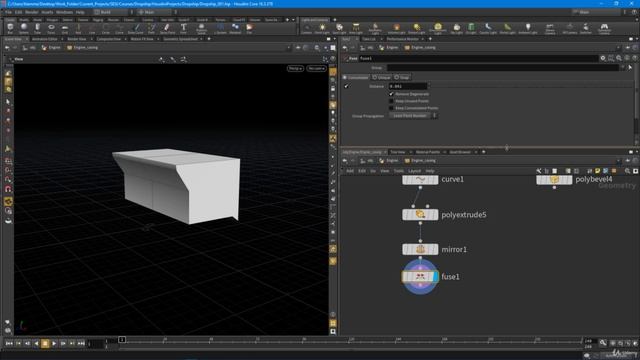Open the No cam dropdown
Screen dimensions: 640x360
[x=316, y=68]
